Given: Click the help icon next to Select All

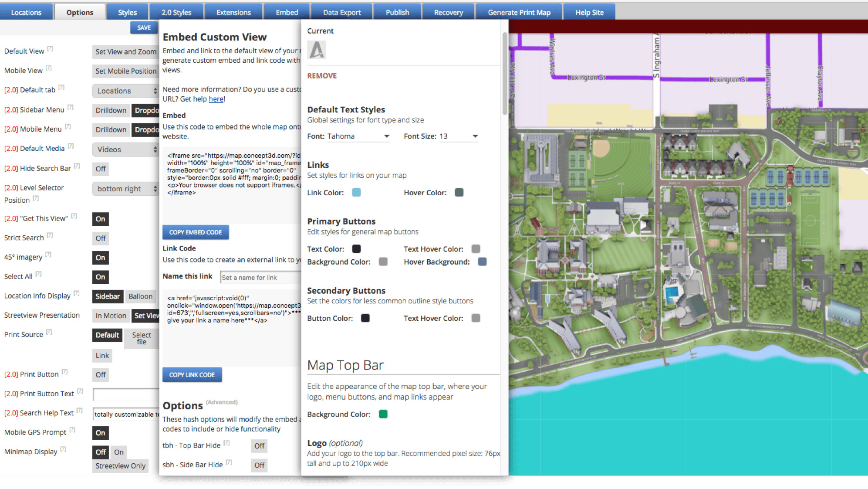Looking at the screenshot, I should (x=37, y=273).
